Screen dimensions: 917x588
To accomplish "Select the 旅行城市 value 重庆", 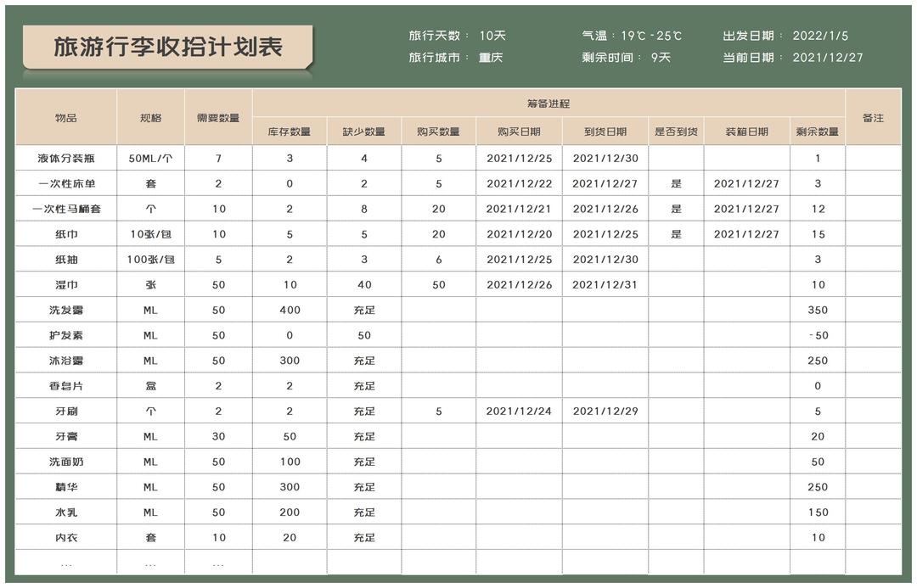I will (491, 58).
